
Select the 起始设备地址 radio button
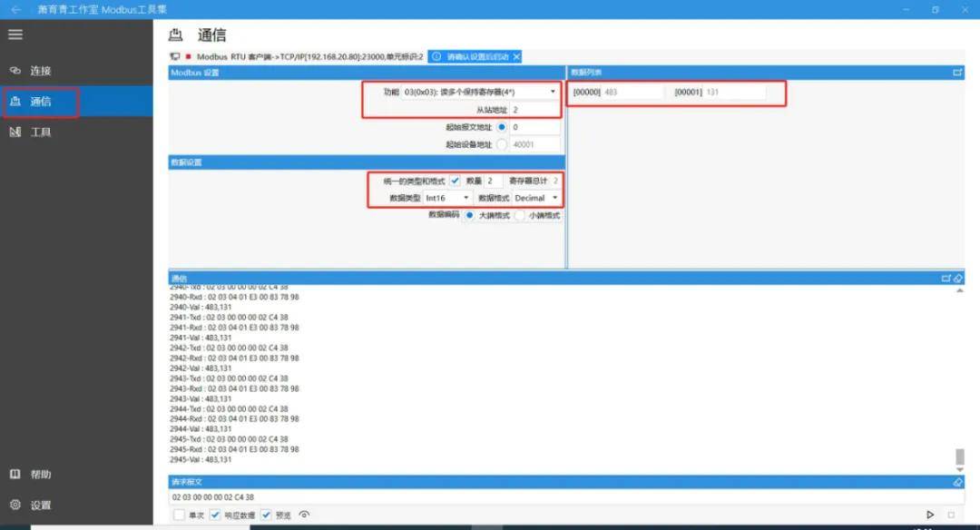coord(501,144)
